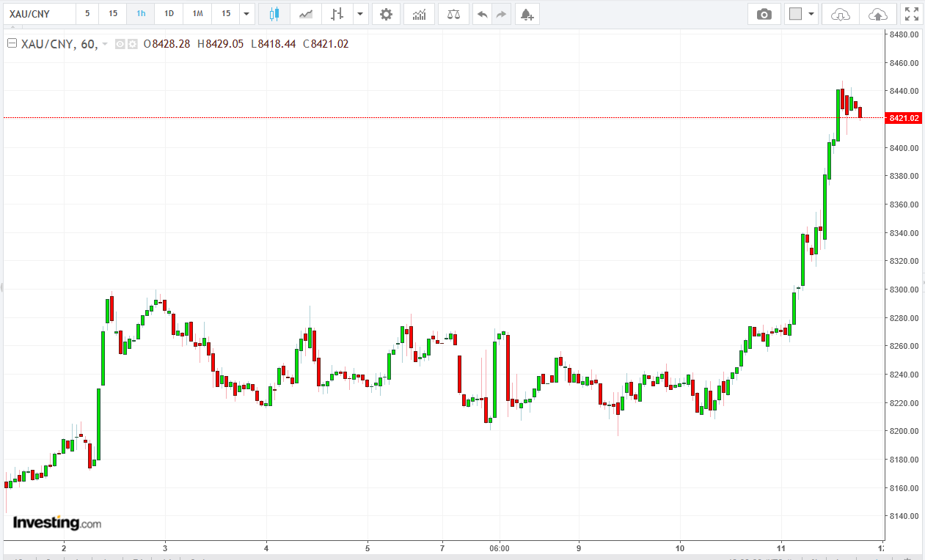Open chart properties gear in top toolbar
Image resolution: width=925 pixels, height=560 pixels.
tap(386, 14)
